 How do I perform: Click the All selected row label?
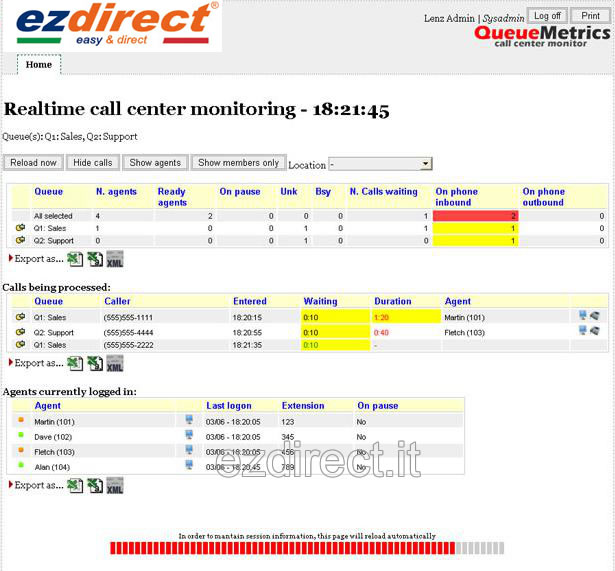pos(53,216)
